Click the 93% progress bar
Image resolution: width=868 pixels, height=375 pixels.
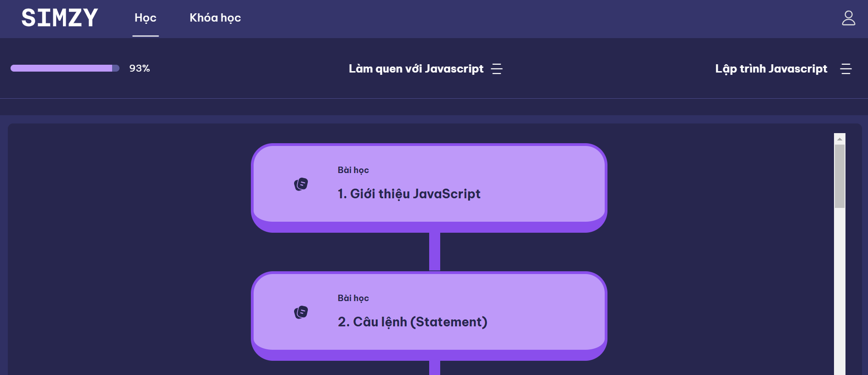pyautogui.click(x=64, y=68)
